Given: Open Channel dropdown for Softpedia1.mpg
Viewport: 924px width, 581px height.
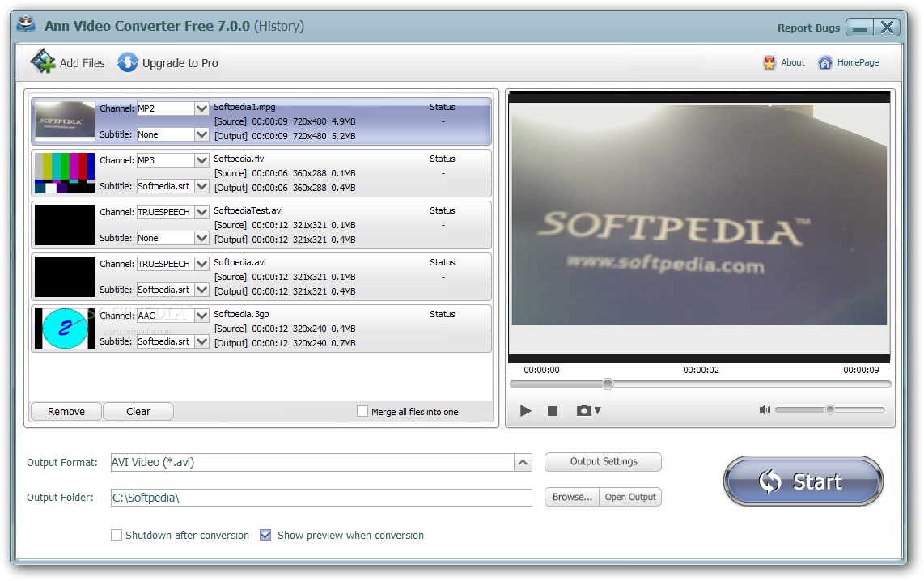Looking at the screenshot, I should (201, 108).
